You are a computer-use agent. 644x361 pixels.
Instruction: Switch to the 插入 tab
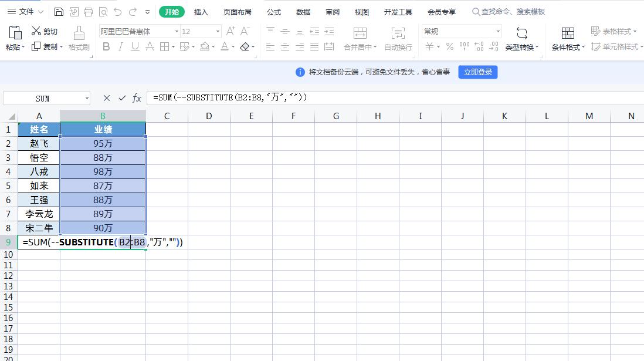click(201, 12)
